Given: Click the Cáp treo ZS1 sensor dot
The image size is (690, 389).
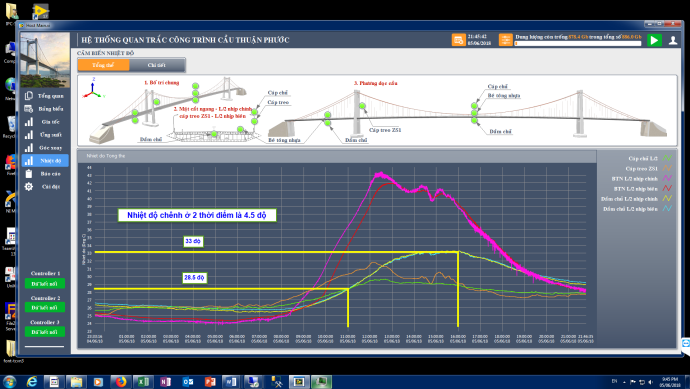Looking at the screenshot, I should tap(362, 106).
